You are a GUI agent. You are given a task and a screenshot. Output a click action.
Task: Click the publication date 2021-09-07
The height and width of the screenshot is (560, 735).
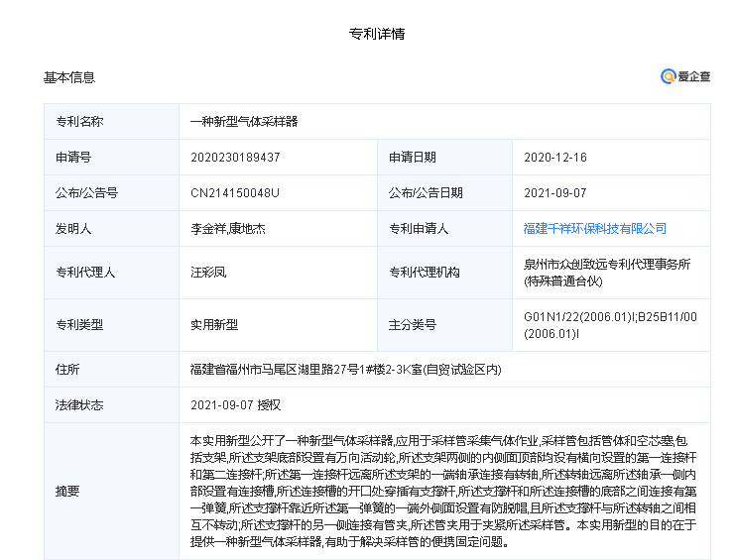[x=555, y=193]
